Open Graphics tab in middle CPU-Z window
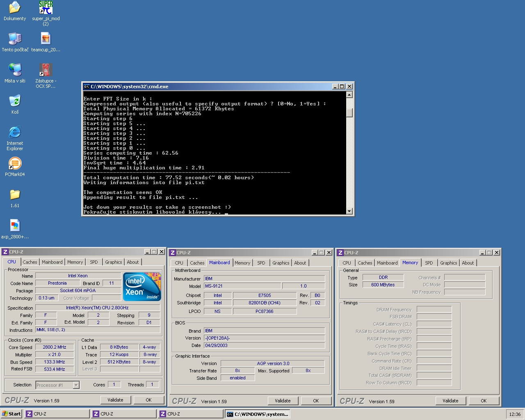This screenshot has width=525, height=420. point(281,263)
